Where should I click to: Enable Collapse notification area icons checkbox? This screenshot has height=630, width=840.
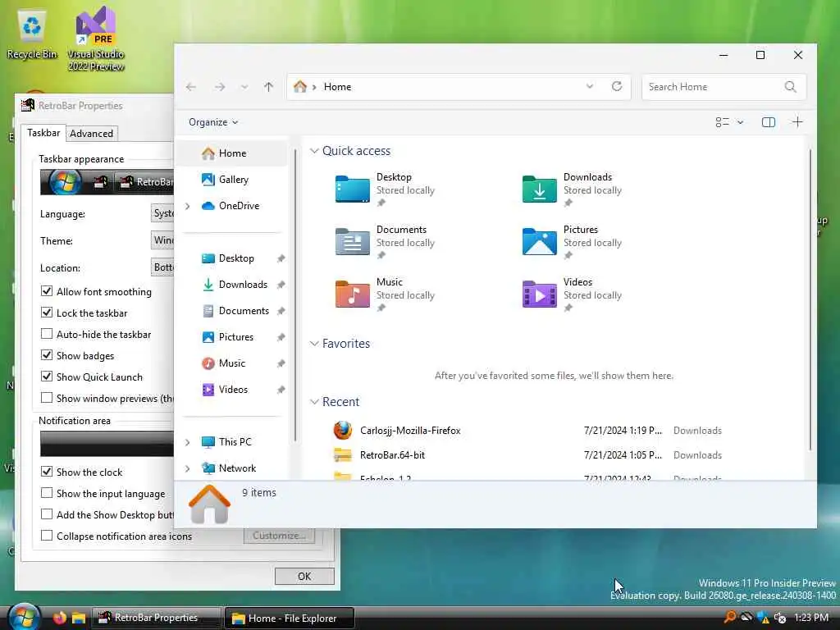(x=47, y=536)
